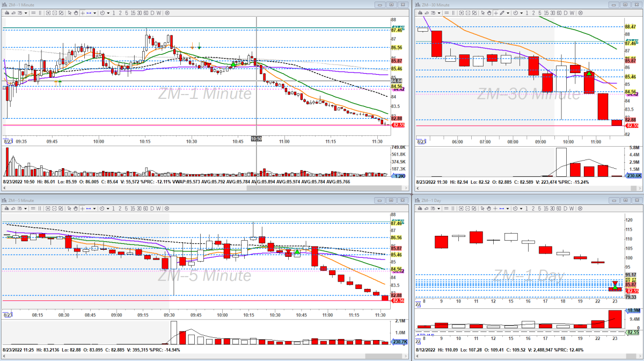The width and height of the screenshot is (644, 361).
Task: Click zoom out icon in ZM 1 Minute toolbar
Action: coord(54,13)
